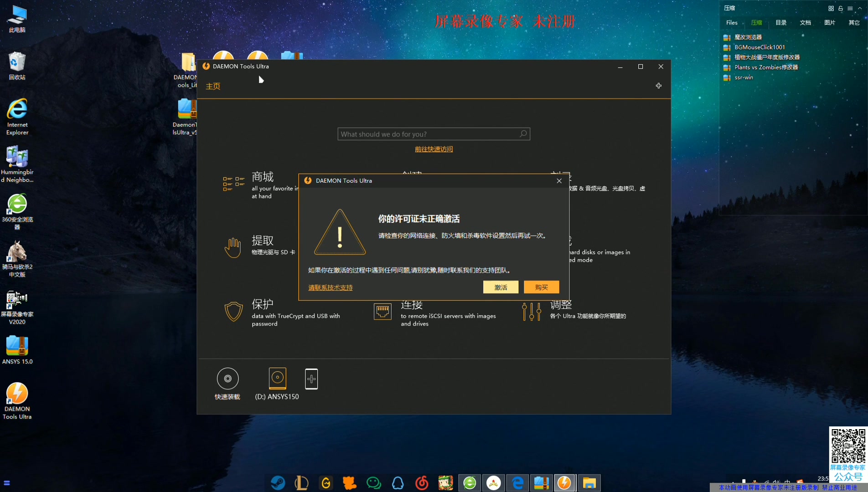The width and height of the screenshot is (868, 492).
Task: Select the Plants vs Zombies修改器 entry
Action: coord(760,67)
